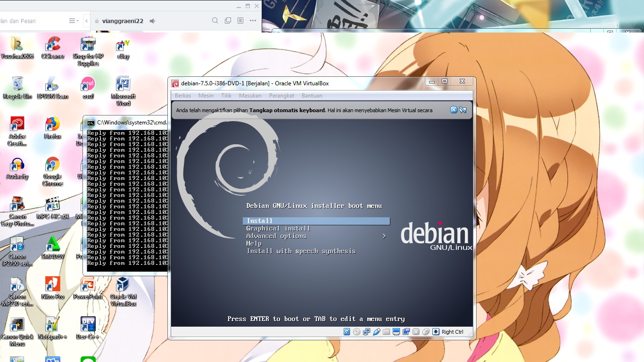Select Install in Debian boot menu
Screen dimensions: 644x362
(316, 221)
